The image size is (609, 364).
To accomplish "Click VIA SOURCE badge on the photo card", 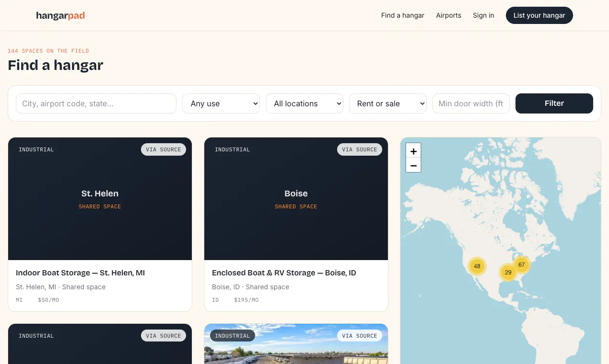I will coord(360,336).
